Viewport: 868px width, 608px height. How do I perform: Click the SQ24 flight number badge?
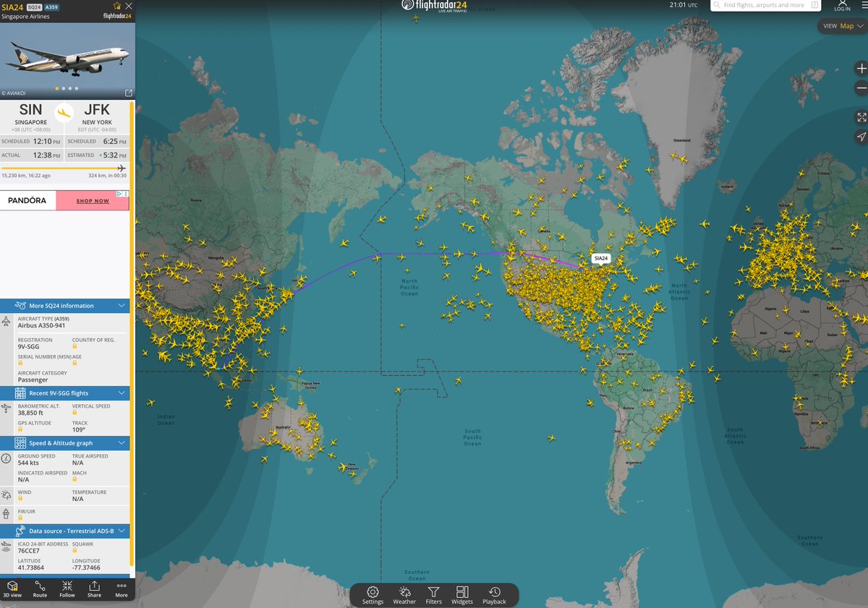point(34,7)
